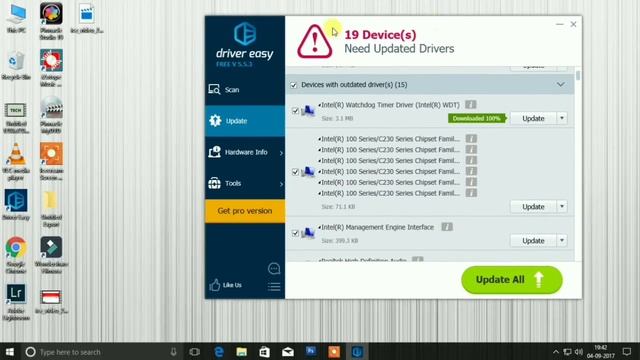Uncheck the Intel Watchdog Timer Driver checkbox
The width and height of the screenshot is (640, 360).
pyautogui.click(x=295, y=111)
